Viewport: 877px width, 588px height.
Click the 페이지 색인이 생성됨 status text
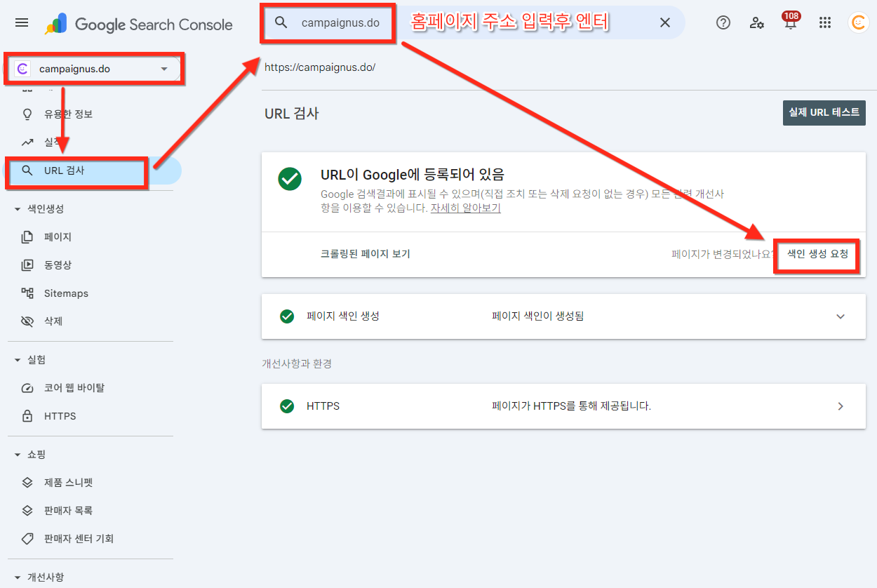point(537,316)
